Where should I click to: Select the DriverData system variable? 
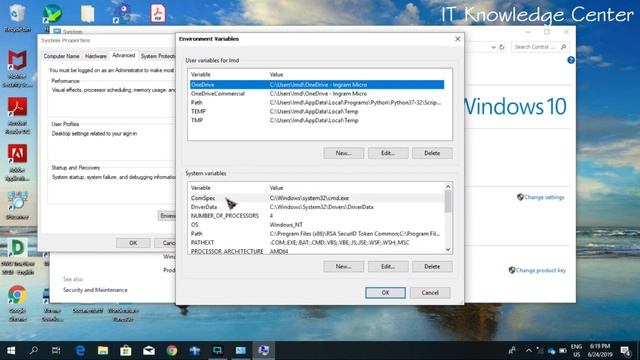(317, 207)
